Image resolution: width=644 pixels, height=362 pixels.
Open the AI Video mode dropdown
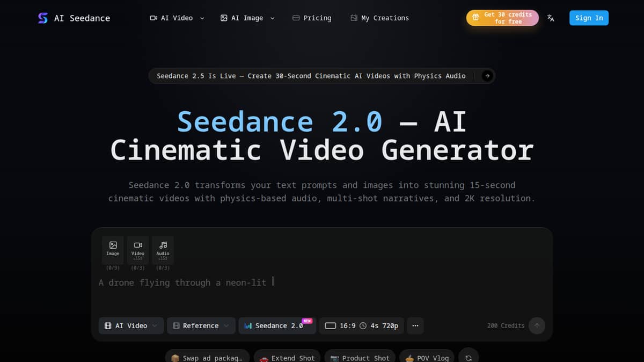(x=131, y=325)
